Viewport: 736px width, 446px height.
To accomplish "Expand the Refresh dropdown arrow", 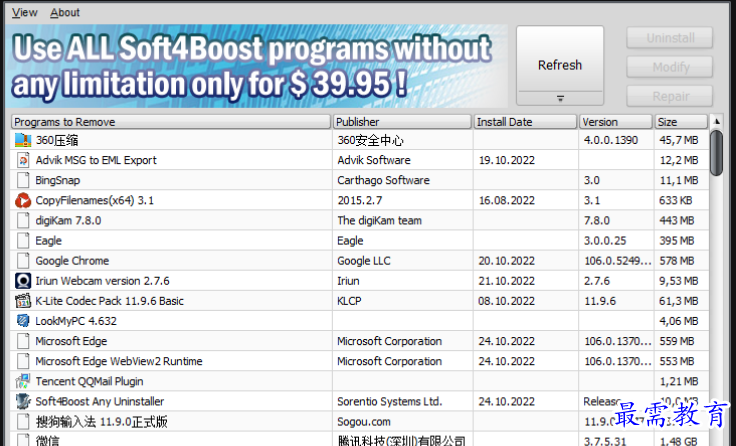I will [560, 99].
